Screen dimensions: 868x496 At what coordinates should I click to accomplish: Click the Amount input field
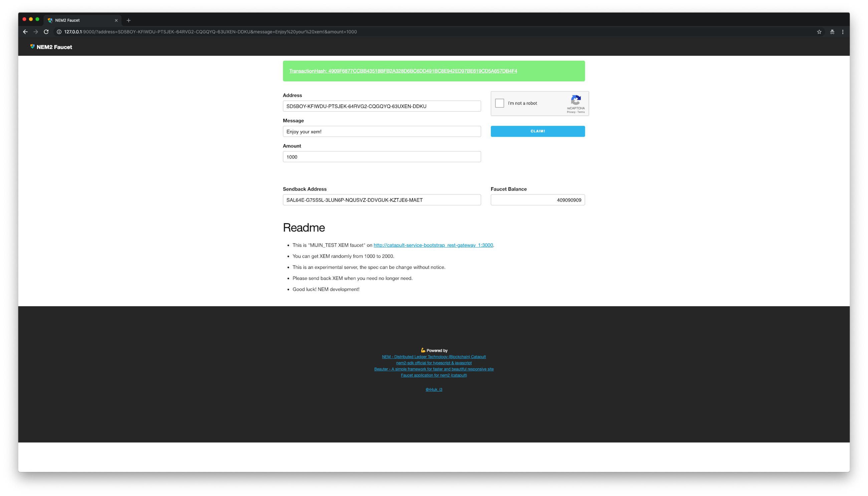(382, 157)
